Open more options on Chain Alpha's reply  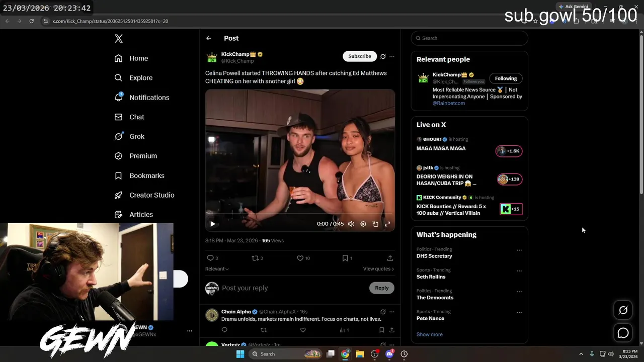click(x=392, y=312)
